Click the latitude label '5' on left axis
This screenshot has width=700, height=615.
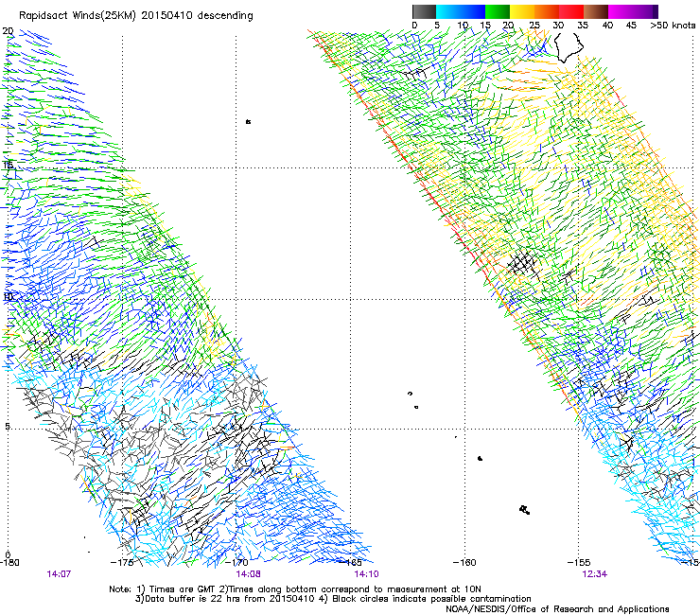(8, 426)
